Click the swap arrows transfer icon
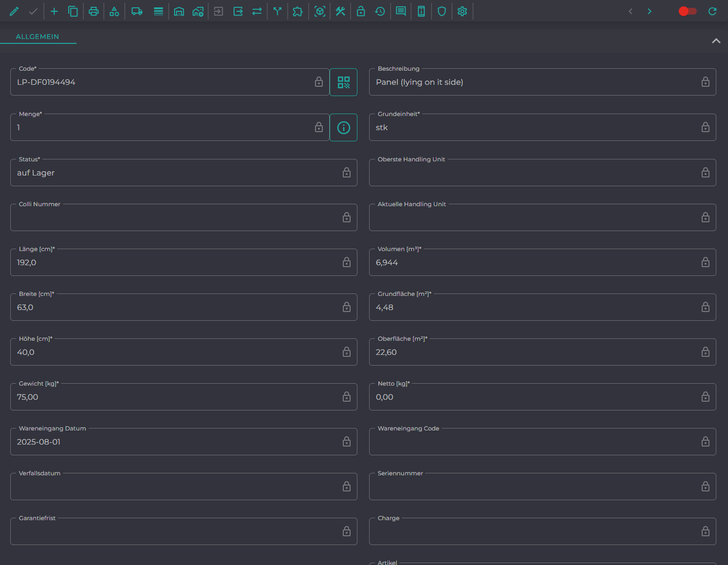The image size is (728, 565). 257,11
